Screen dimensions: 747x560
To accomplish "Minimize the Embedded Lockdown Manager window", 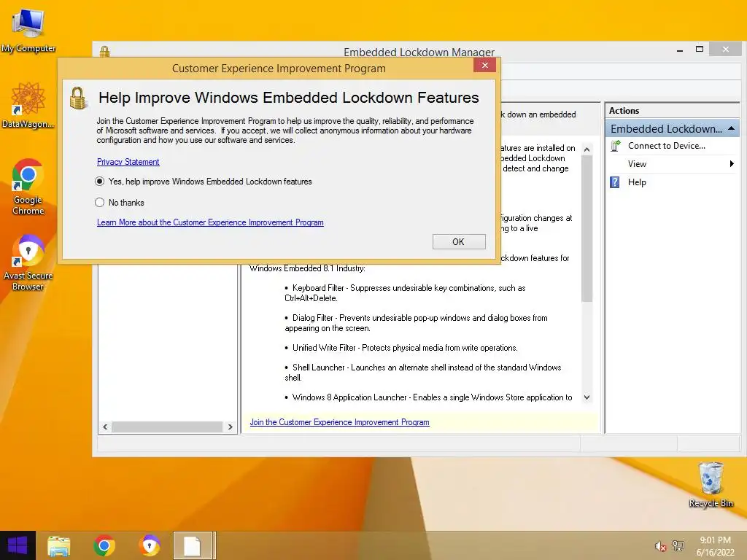I will [680, 50].
